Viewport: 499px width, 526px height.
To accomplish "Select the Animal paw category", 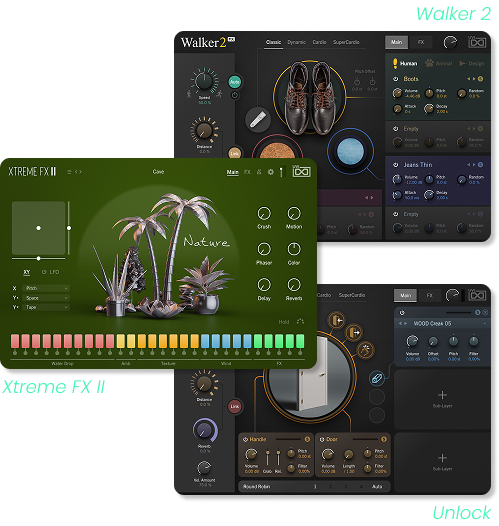I will coord(439,63).
